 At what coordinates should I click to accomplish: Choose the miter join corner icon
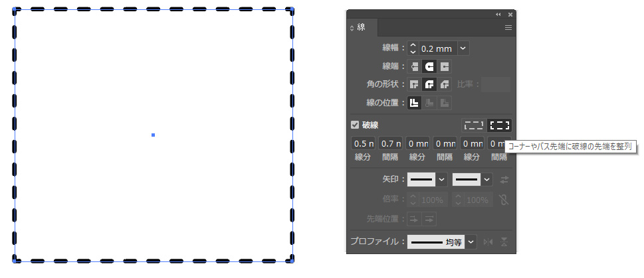coord(415,84)
